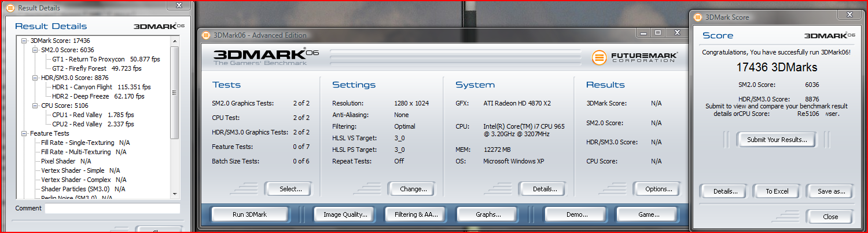Click the Result Details tree scrollbar up arrow

pyautogui.click(x=175, y=41)
